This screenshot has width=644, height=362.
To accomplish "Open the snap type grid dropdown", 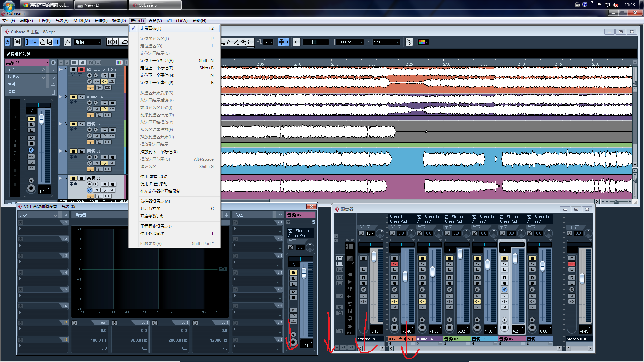I will [315, 42].
